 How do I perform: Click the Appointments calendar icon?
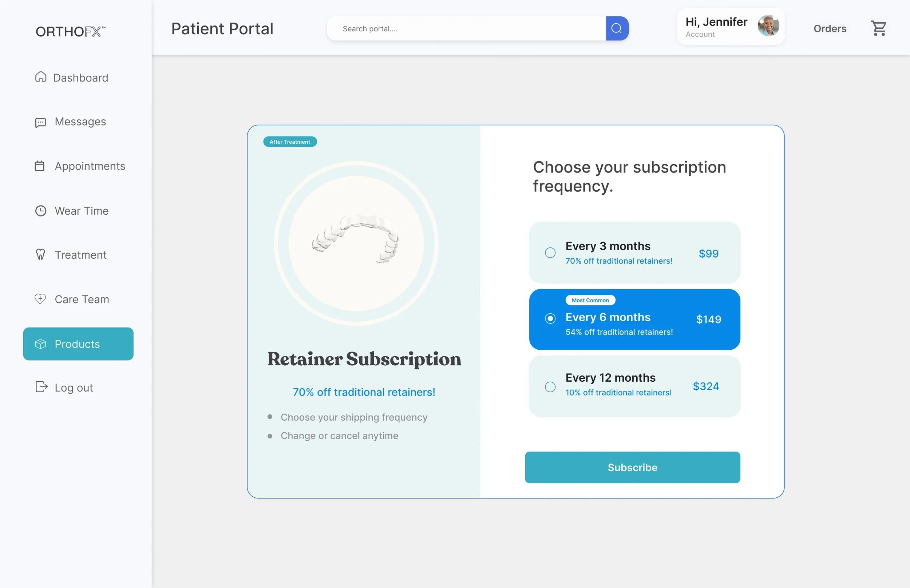point(40,166)
